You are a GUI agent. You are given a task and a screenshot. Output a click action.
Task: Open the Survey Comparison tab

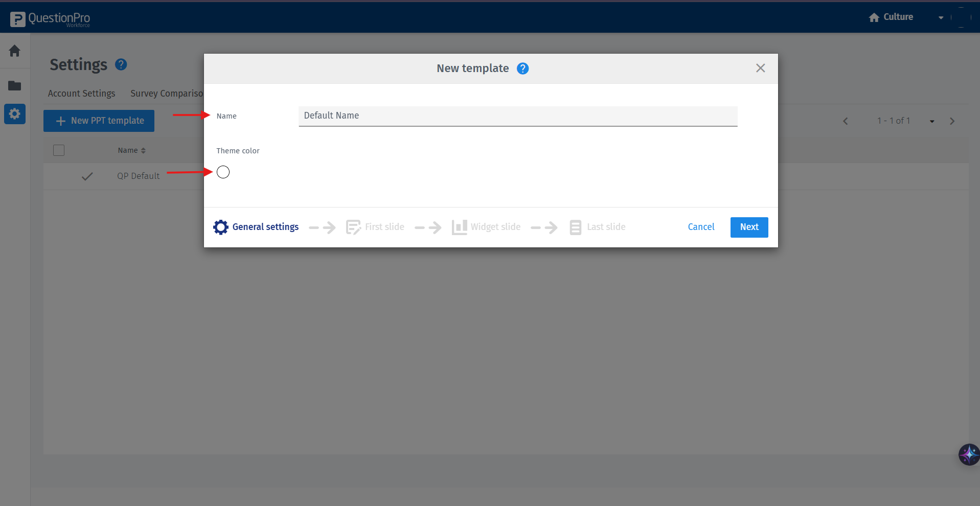click(x=167, y=94)
